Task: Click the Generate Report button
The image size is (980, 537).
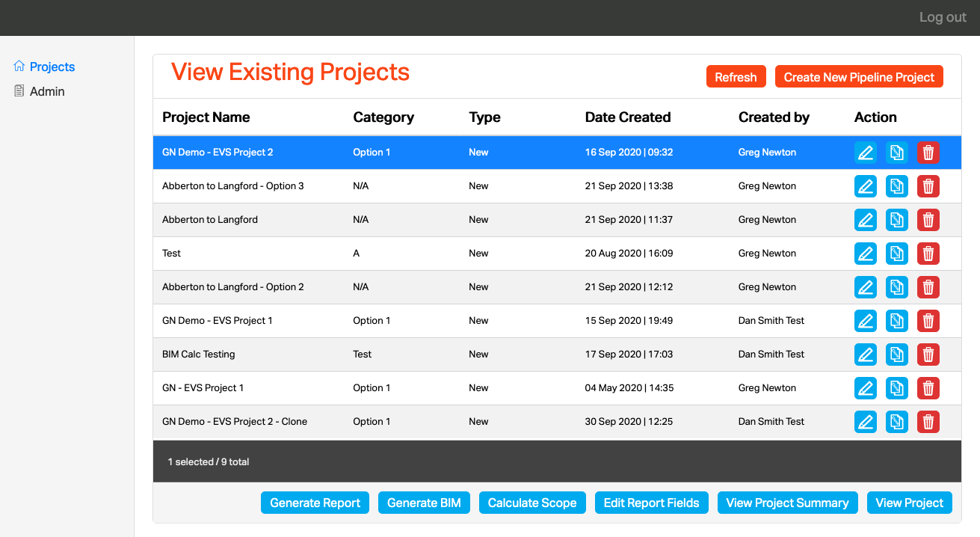Action: coord(315,503)
